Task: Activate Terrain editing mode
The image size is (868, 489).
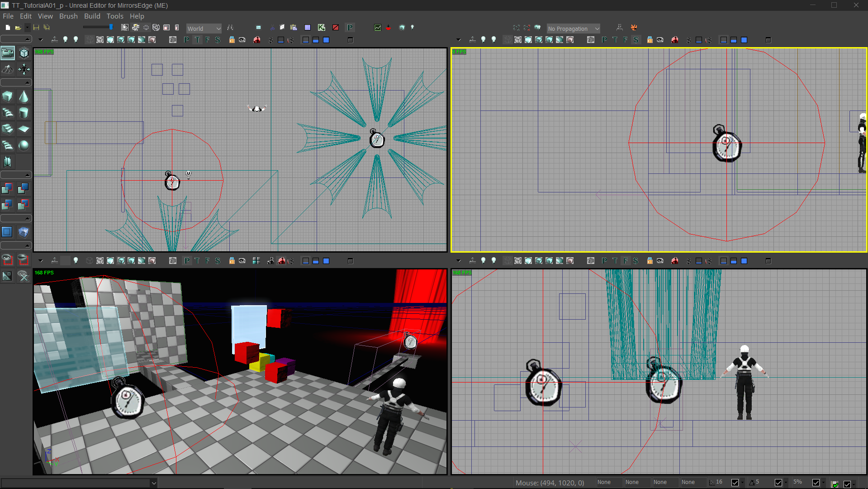Action: pyautogui.click(x=8, y=69)
